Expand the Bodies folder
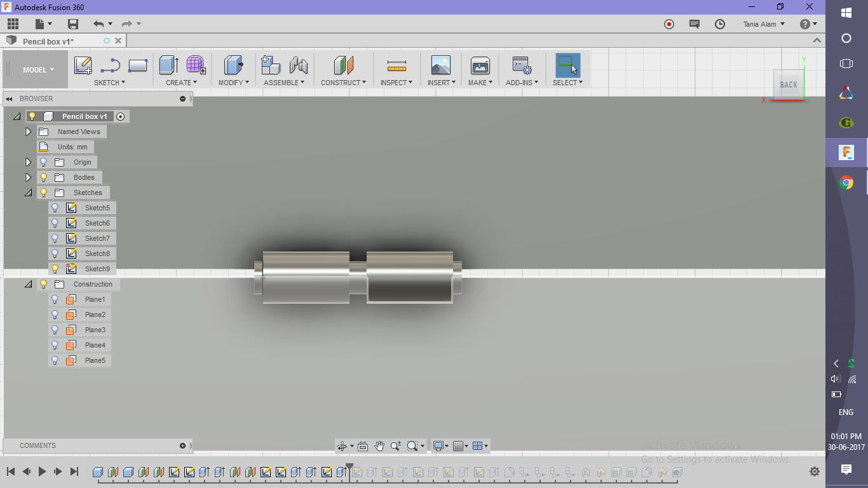The width and height of the screenshot is (868, 488). click(x=28, y=177)
